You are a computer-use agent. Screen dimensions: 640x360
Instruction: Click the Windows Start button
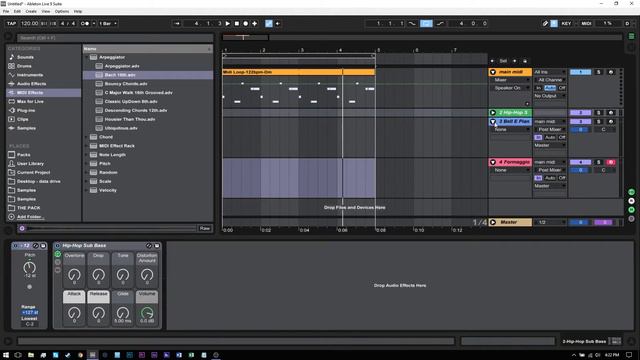(6, 355)
